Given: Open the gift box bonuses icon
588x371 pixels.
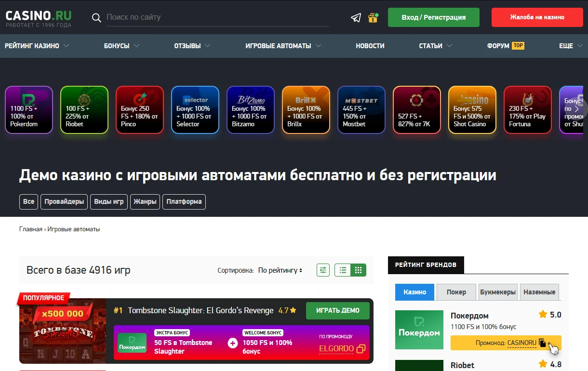Looking at the screenshot, I should coord(373,18).
